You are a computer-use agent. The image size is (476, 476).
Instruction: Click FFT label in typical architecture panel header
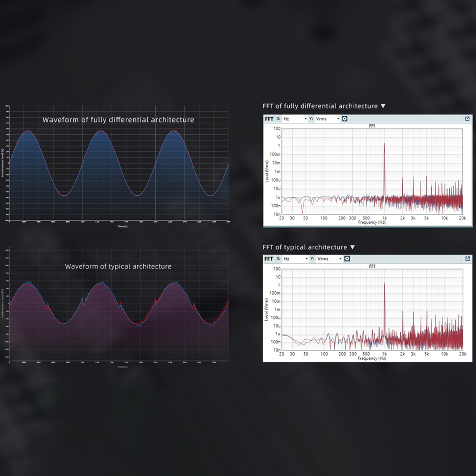(x=269, y=258)
